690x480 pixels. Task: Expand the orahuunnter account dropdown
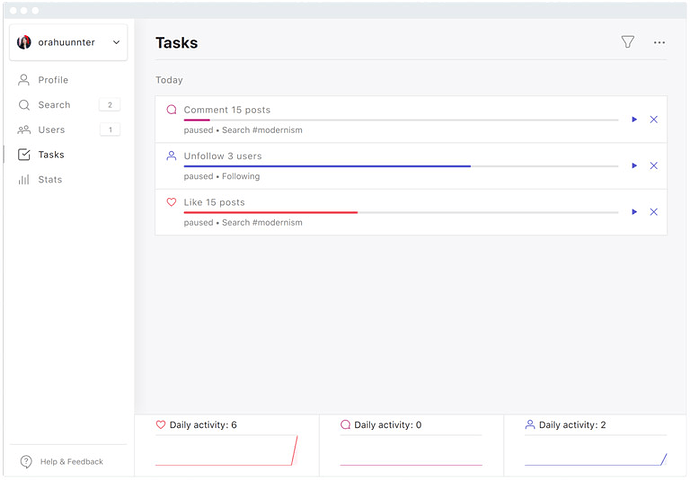click(x=116, y=42)
